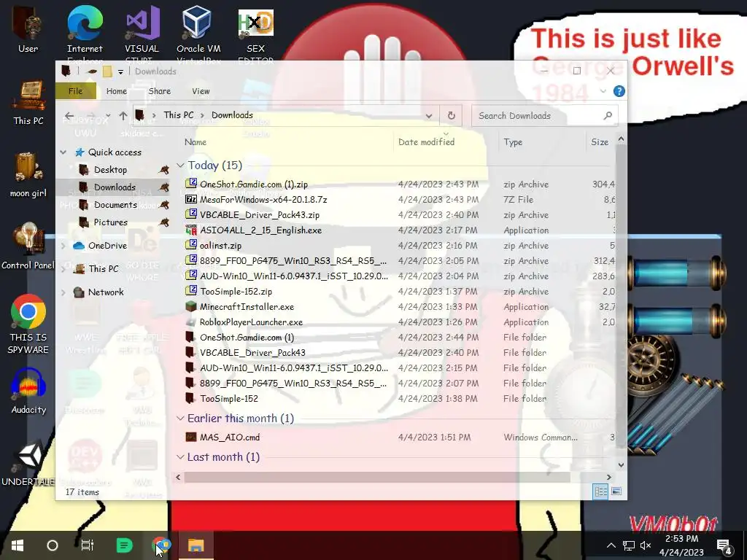Screen dimensions: 747x560
Task: Open Internet Explorer desktop icon
Action: [x=85, y=34]
